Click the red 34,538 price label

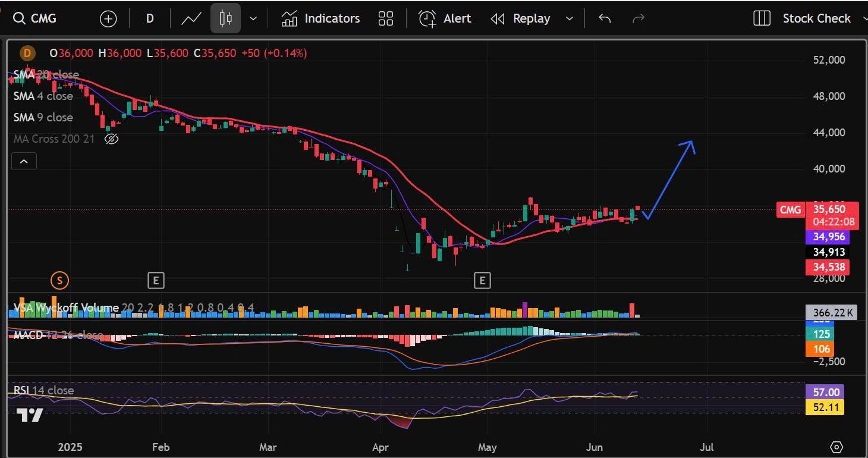(x=828, y=268)
